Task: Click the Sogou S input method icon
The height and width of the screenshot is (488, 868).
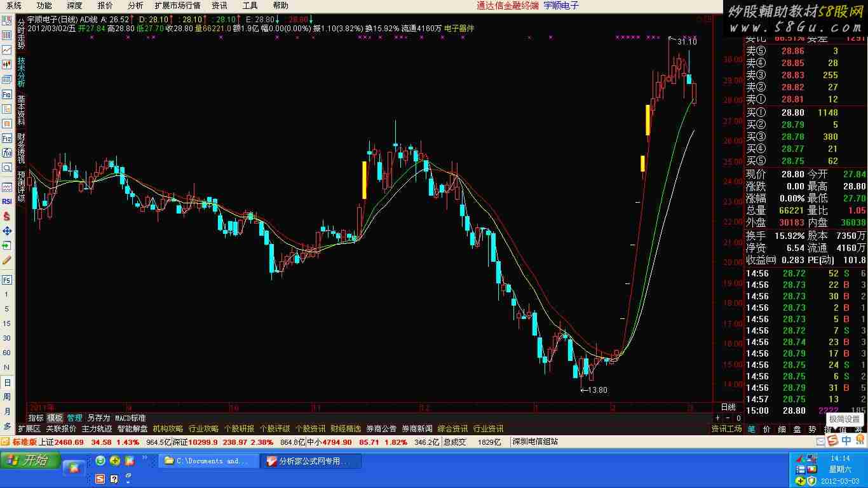Action: 832,441
